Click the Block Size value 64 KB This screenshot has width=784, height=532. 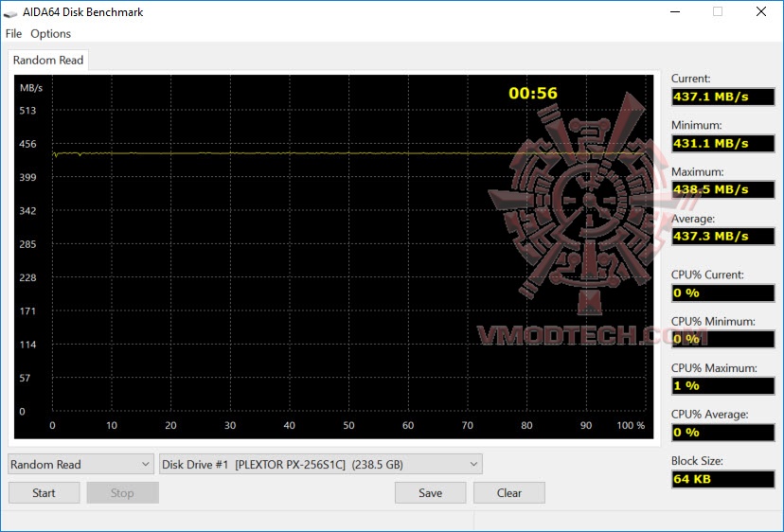[x=723, y=479]
